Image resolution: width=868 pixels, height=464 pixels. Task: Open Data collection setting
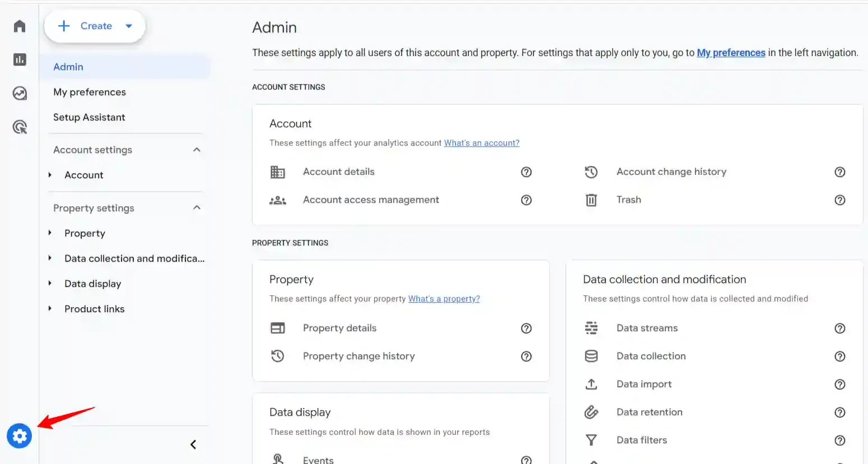pyautogui.click(x=651, y=356)
